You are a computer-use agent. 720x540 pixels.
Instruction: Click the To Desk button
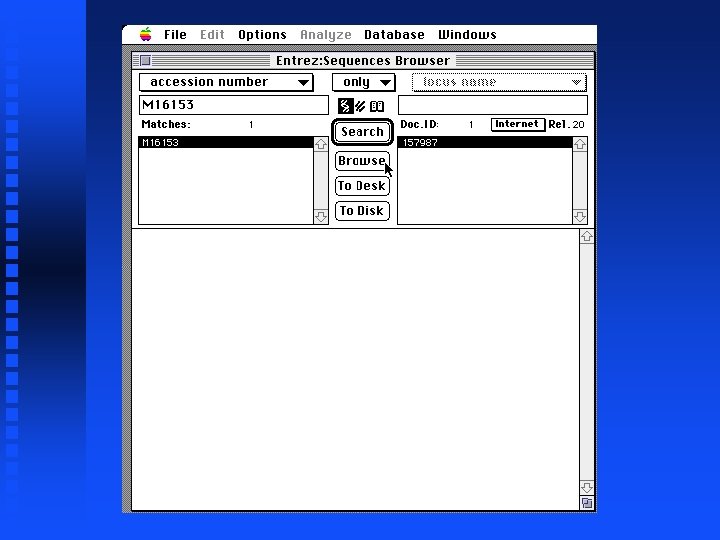pyautogui.click(x=362, y=186)
